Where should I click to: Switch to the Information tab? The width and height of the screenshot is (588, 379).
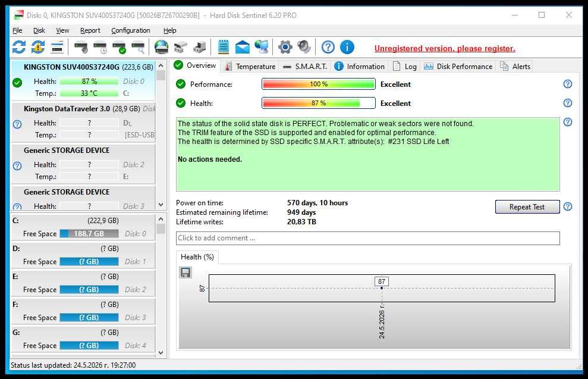click(359, 67)
